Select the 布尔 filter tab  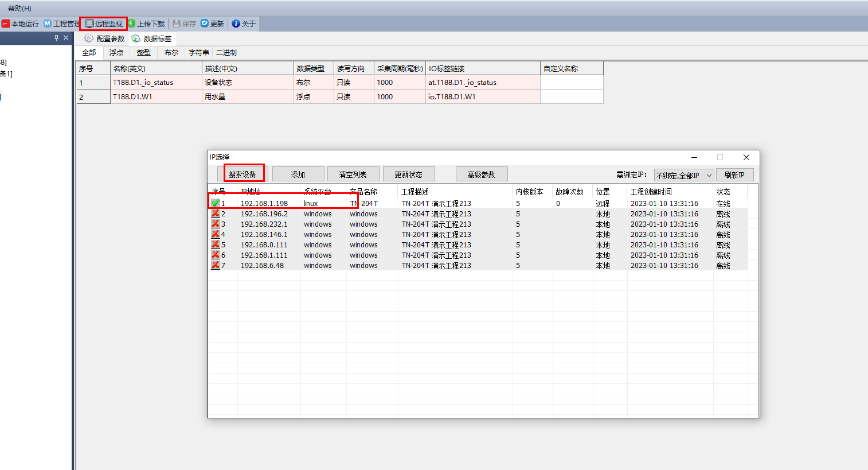(x=171, y=53)
